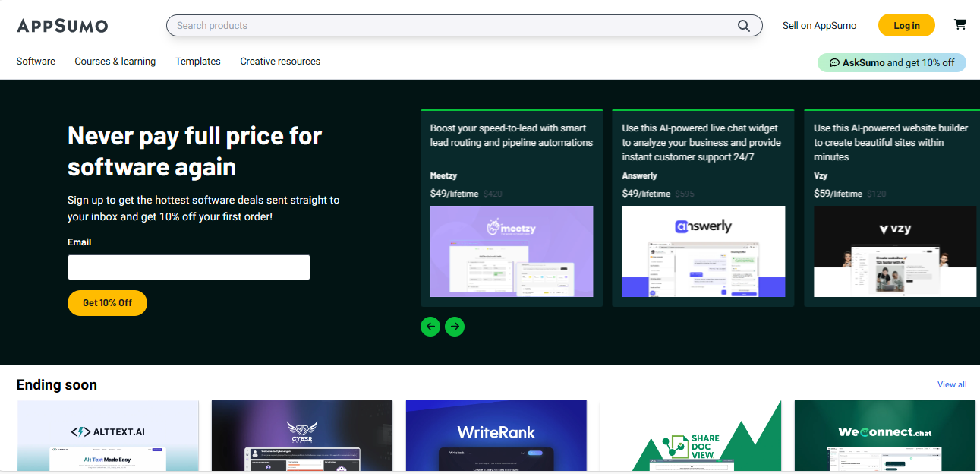Viewport: 980px width, 474px height.
Task: Open the Answerly product thumbnail
Action: [704, 251]
